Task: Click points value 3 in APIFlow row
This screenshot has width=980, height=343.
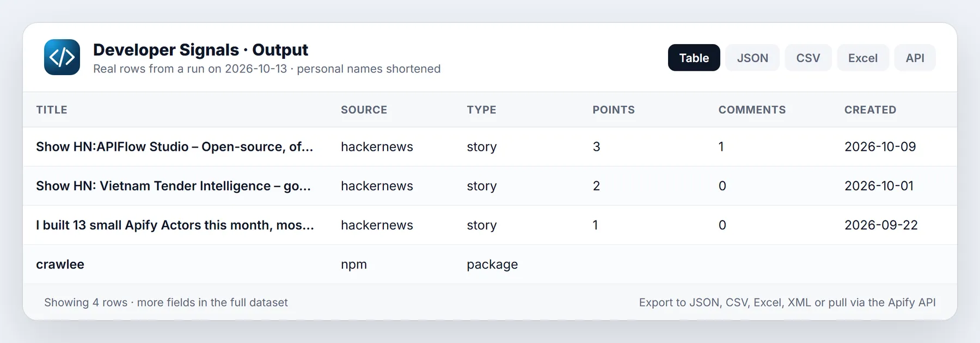Action: coord(596,147)
